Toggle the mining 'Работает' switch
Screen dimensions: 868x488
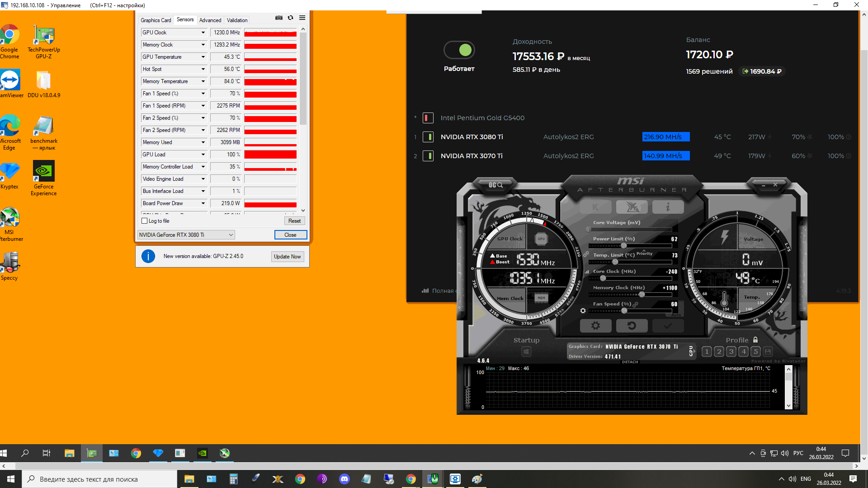[x=459, y=50]
